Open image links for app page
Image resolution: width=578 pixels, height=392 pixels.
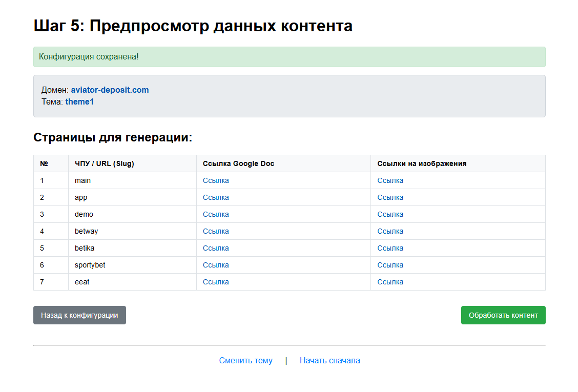[x=390, y=197]
